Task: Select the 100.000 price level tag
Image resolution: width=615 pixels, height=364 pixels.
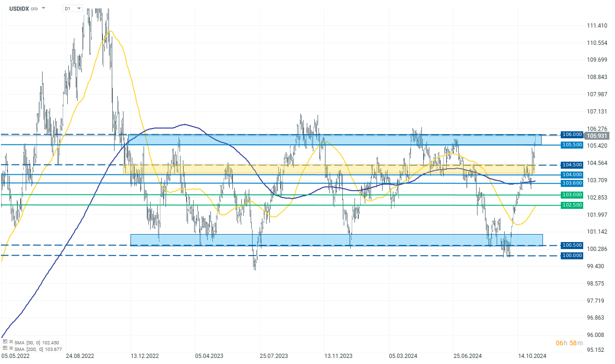Action: (573, 256)
